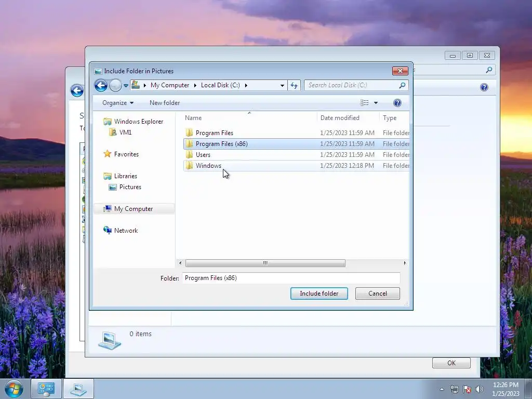Select the Windows folder row
The image size is (532, 399).
[x=296, y=166]
